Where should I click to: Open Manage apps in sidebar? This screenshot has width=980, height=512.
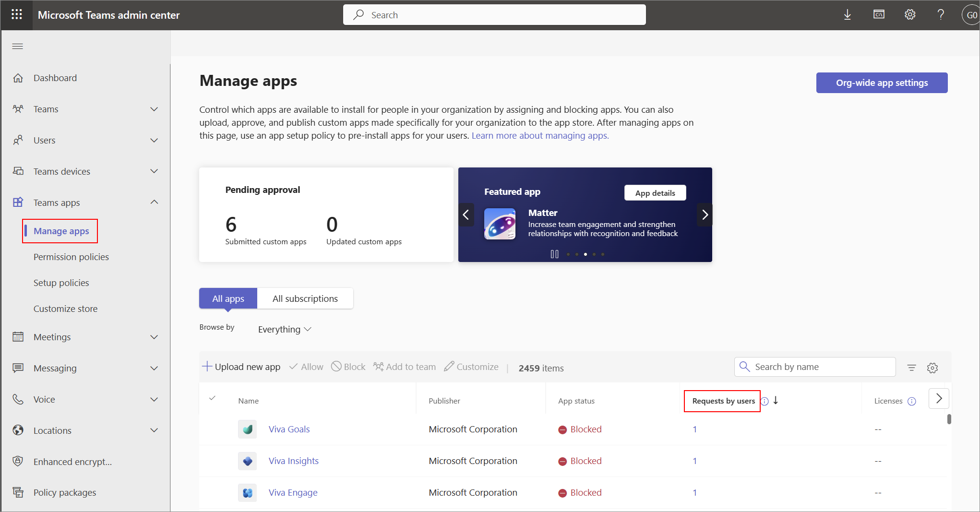[61, 231]
